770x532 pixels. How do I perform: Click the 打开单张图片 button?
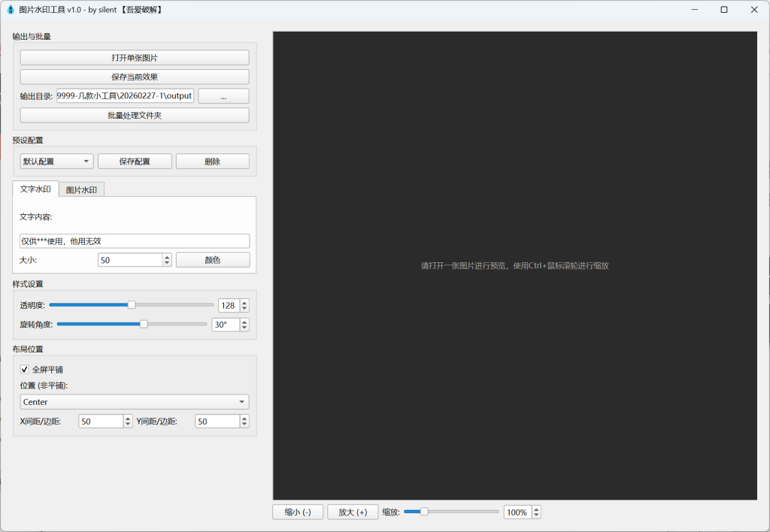pyautogui.click(x=134, y=57)
